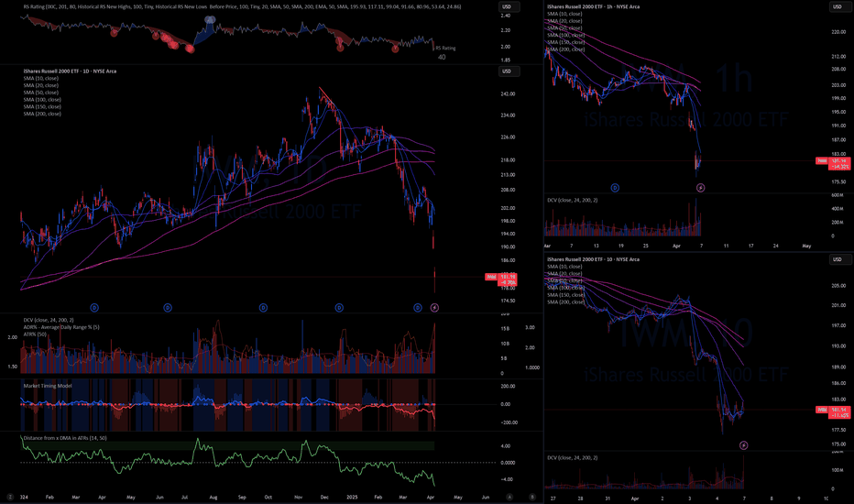Click the -200.00 level in Market Timing pane
Viewport: 854px width, 504px height.
pyautogui.click(x=509, y=422)
